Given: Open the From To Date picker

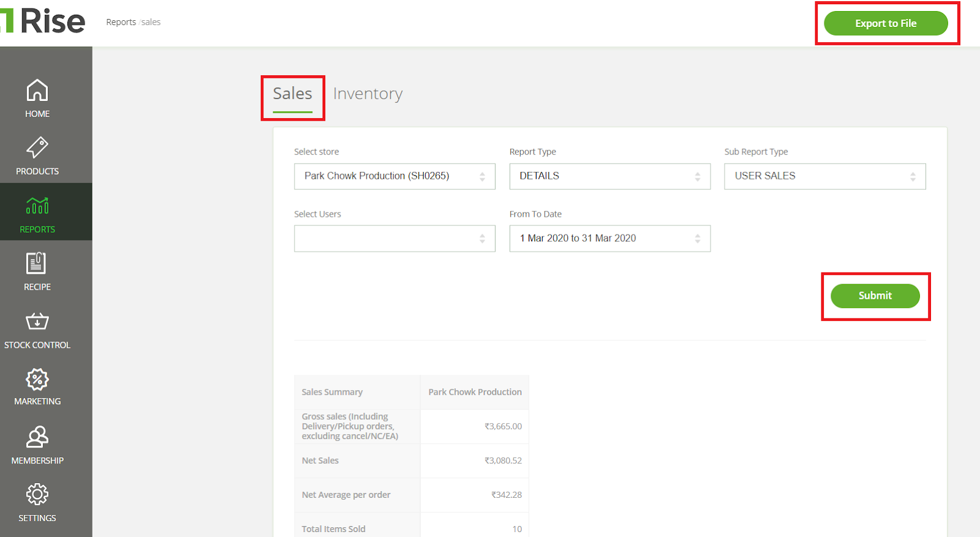Looking at the screenshot, I should pyautogui.click(x=610, y=239).
